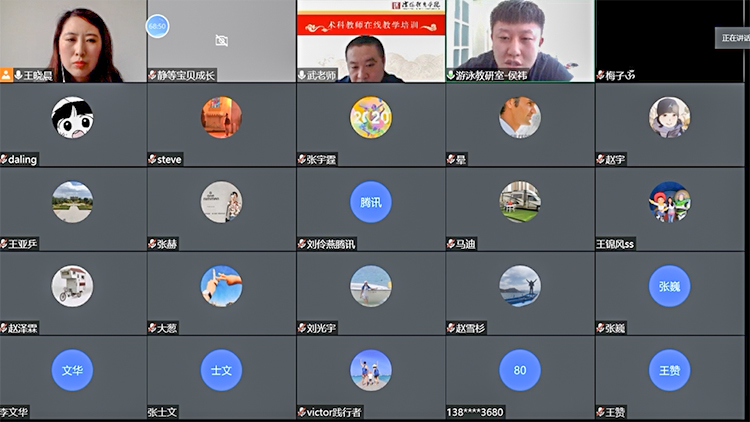Select the blue 文华 avatar circle
This screenshot has width=750, height=422.
click(72, 370)
